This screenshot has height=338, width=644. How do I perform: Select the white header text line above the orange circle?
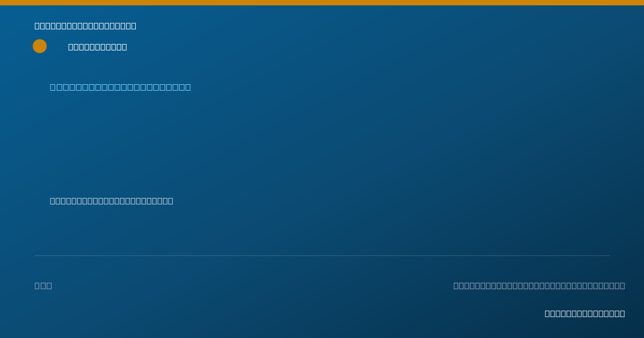(x=85, y=26)
